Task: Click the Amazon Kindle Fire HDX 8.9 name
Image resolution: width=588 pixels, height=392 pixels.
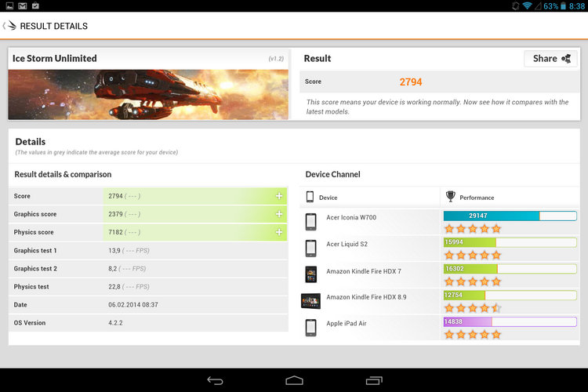Action: (x=366, y=296)
